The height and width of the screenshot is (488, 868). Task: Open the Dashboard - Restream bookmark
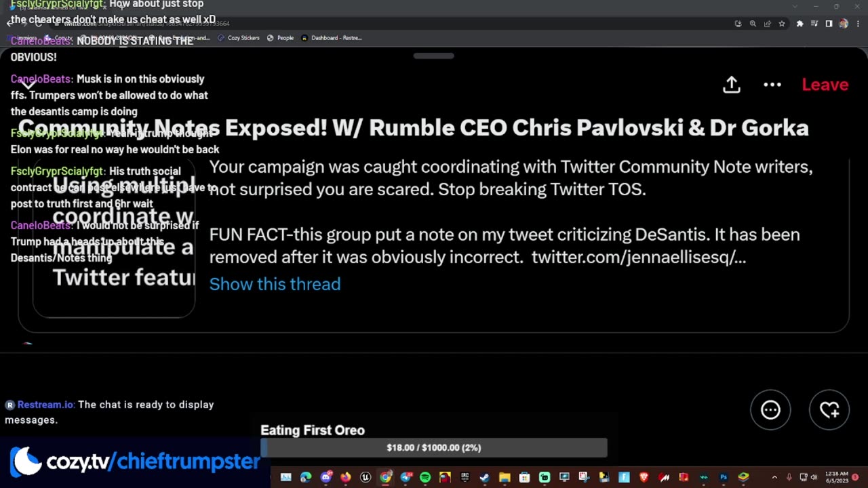coord(332,38)
